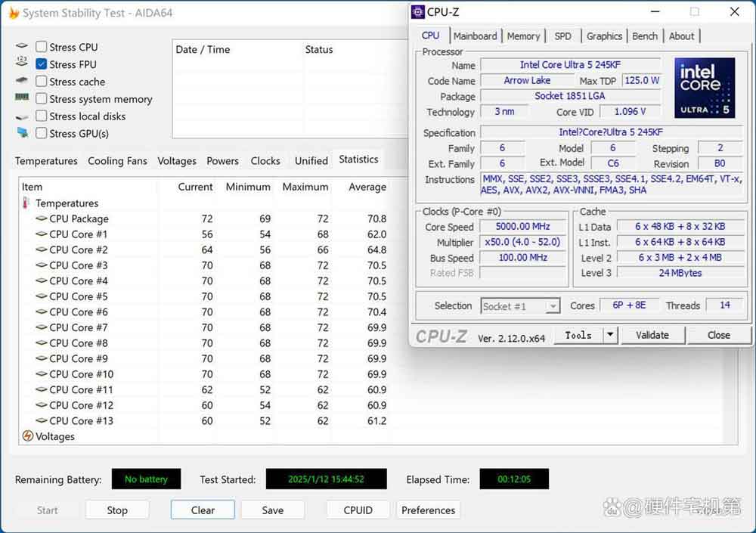Viewport: 756px width, 533px height.
Task: Open the Cooling Fans tab
Action: [117, 161]
